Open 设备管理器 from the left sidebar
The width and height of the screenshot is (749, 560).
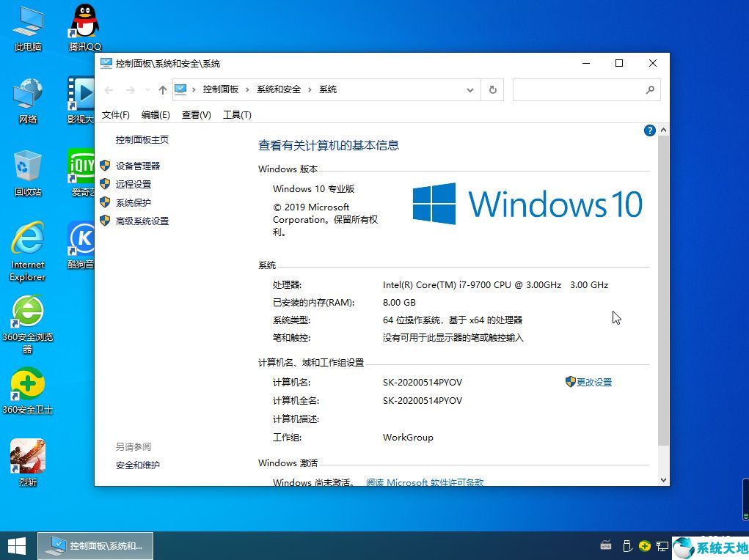pyautogui.click(x=137, y=166)
